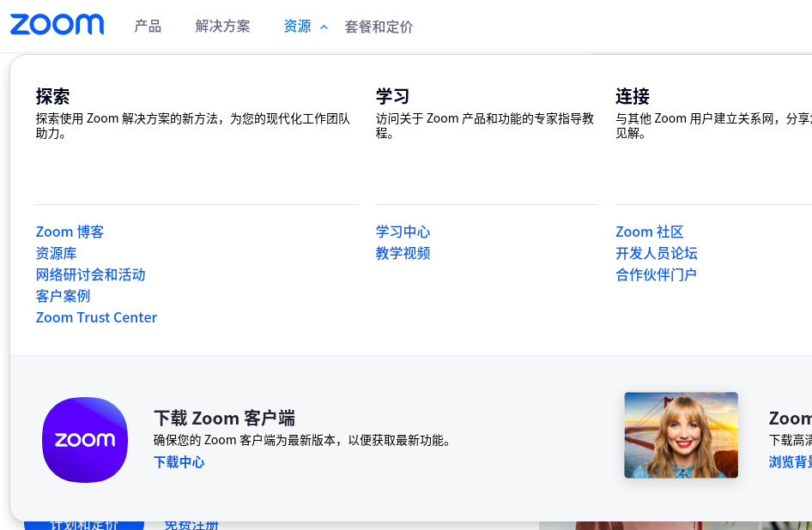Click the 浏览背景 link
This screenshot has height=530, width=812.
pyautogui.click(x=790, y=462)
